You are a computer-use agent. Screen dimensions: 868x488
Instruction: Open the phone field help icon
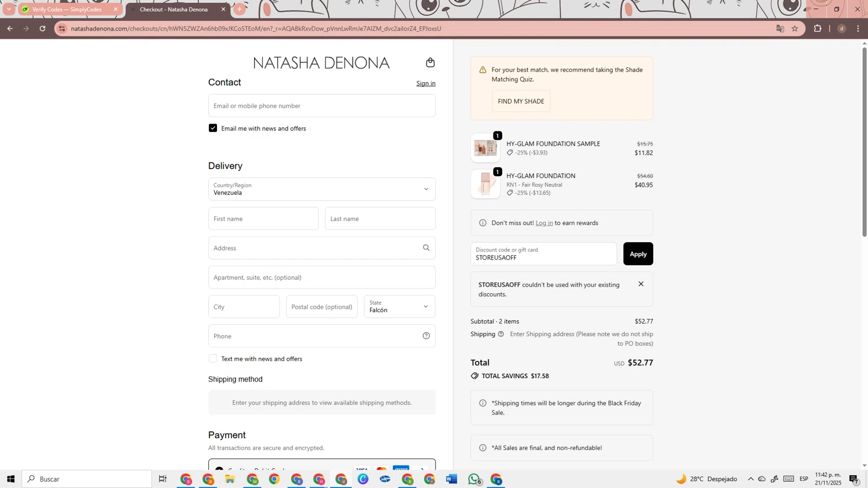pos(426,336)
